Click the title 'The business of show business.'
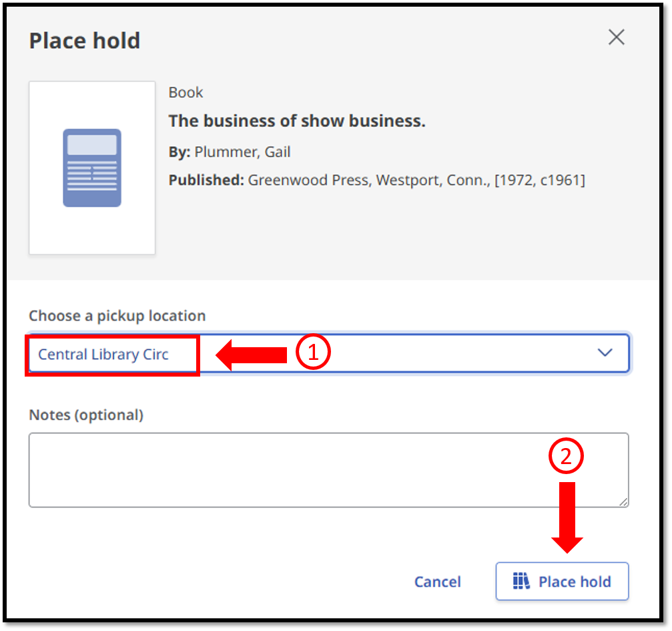The height and width of the screenshot is (631, 672). (x=296, y=121)
